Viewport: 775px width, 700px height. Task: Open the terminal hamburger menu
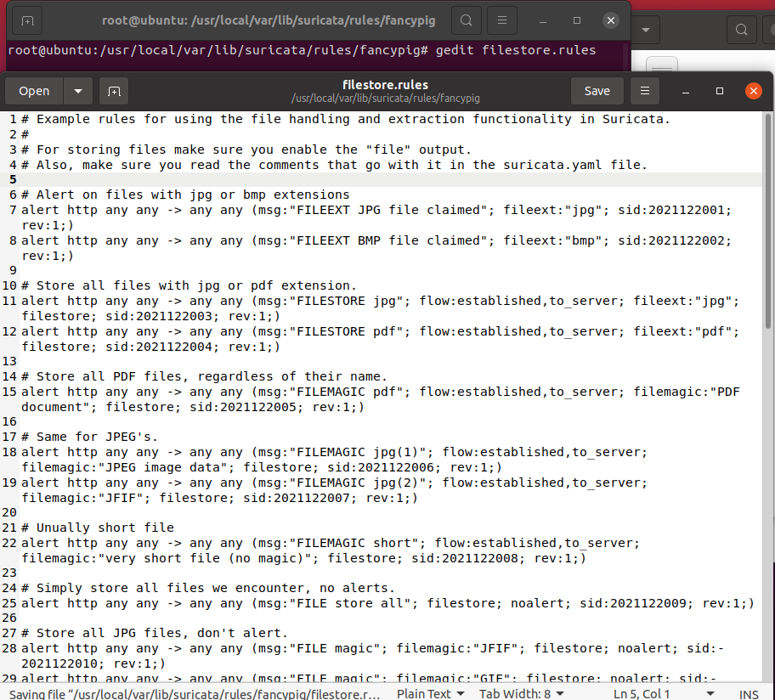[x=502, y=20]
